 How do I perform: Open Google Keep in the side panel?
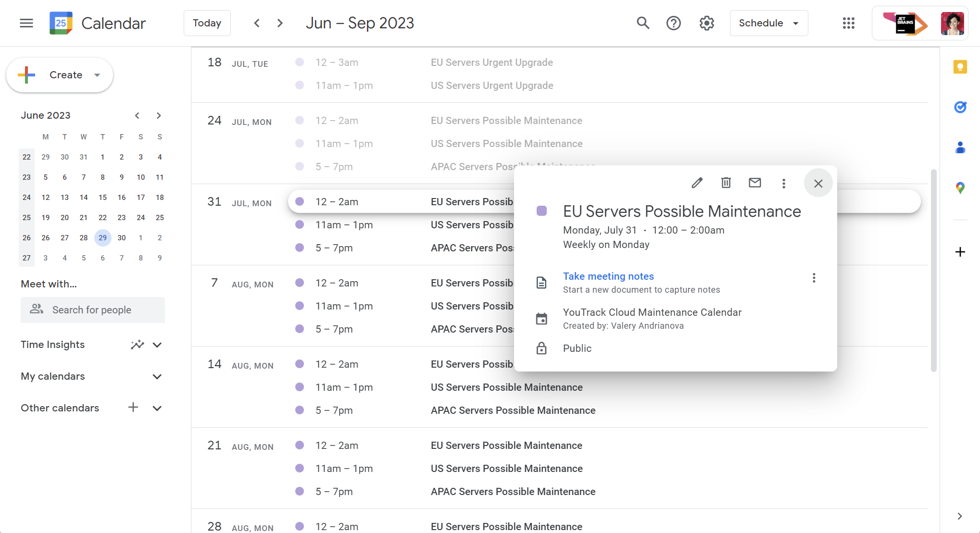960,67
